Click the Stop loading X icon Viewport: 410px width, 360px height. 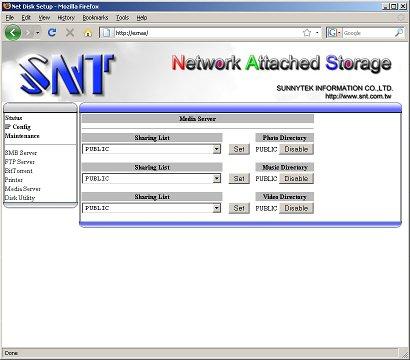pos(70,33)
